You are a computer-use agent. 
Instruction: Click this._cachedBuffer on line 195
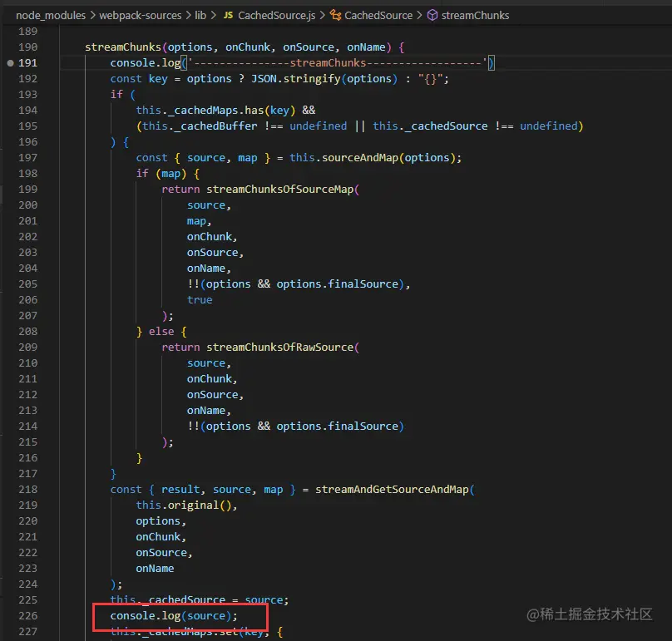pos(200,126)
